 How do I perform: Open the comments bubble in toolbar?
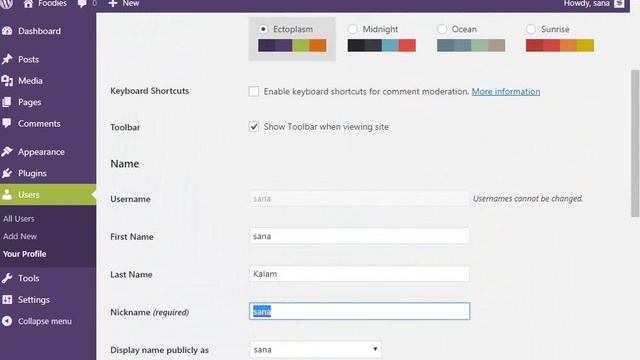pos(82,4)
